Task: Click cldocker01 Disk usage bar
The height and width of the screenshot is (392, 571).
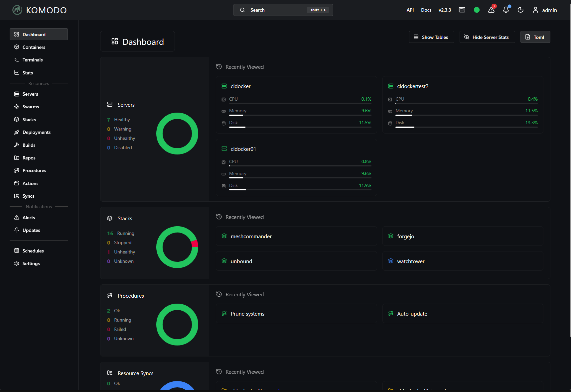Action: click(x=300, y=190)
